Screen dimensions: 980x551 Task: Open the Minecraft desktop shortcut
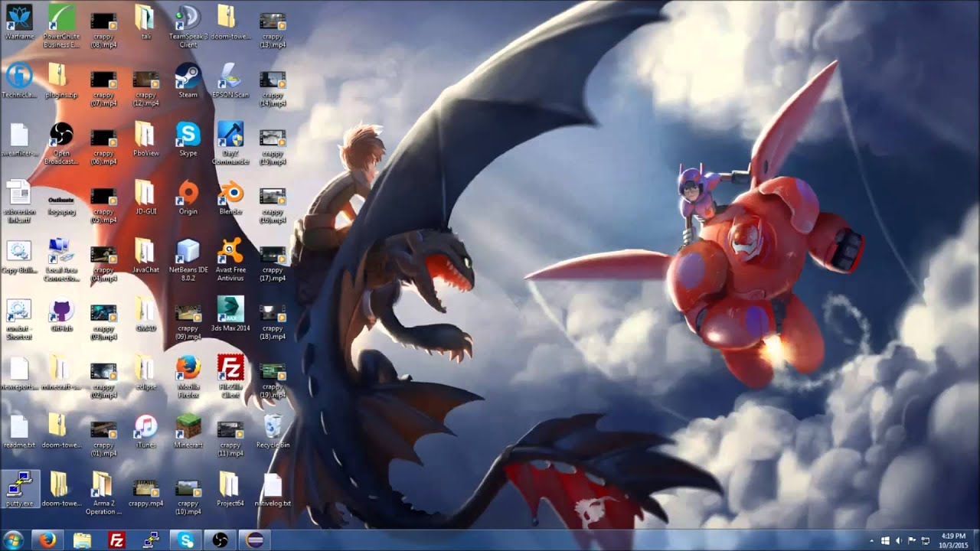pos(188,431)
